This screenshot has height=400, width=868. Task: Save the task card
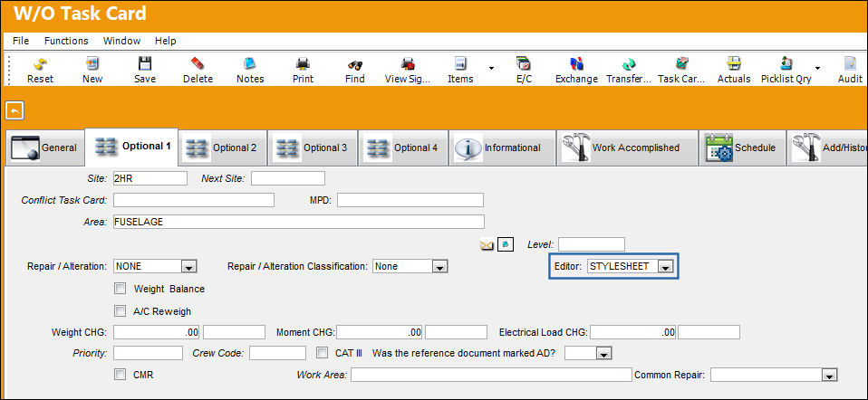(144, 63)
